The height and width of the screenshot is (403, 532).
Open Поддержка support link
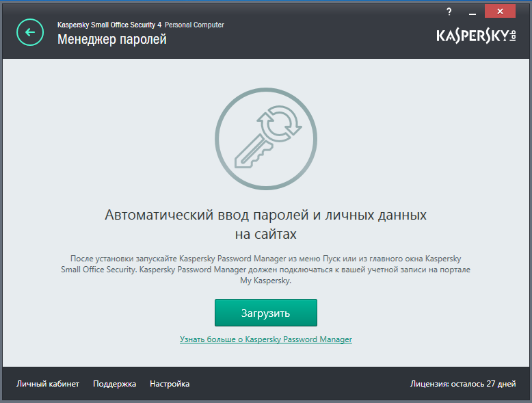pos(114,384)
